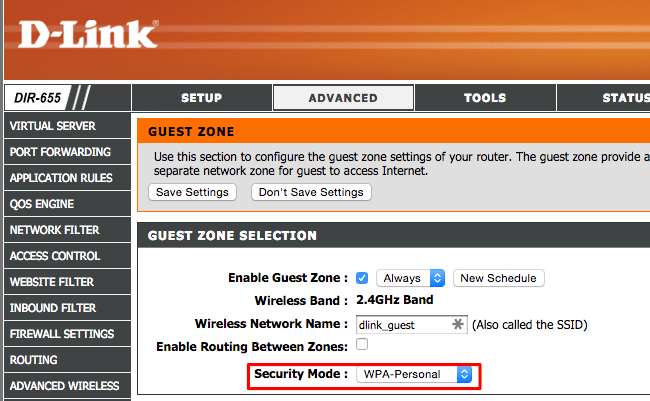The height and width of the screenshot is (401, 650).
Task: Enable Routing Between Zones checkbox
Action: tap(362, 345)
